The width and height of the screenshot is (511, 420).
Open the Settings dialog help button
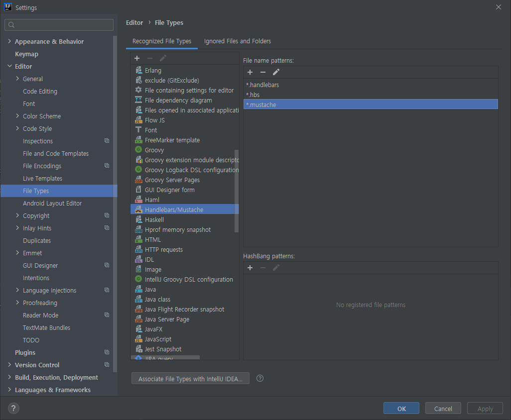coord(13,408)
